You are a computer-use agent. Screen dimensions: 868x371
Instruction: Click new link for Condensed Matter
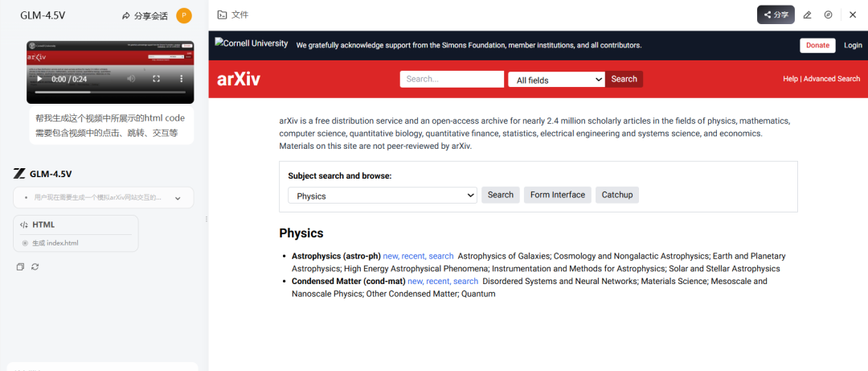[x=416, y=281]
